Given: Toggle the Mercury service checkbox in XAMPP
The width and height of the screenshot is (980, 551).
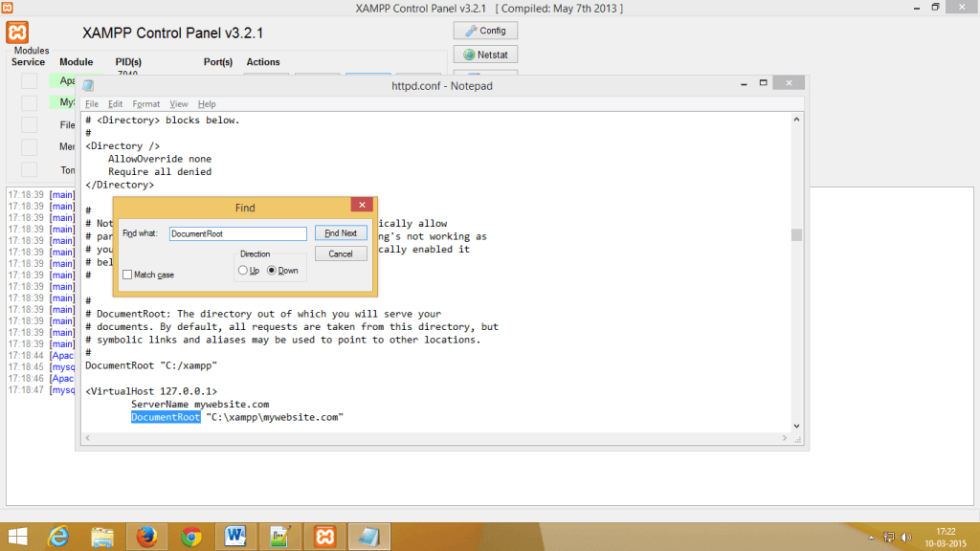Looking at the screenshot, I should click(x=29, y=146).
